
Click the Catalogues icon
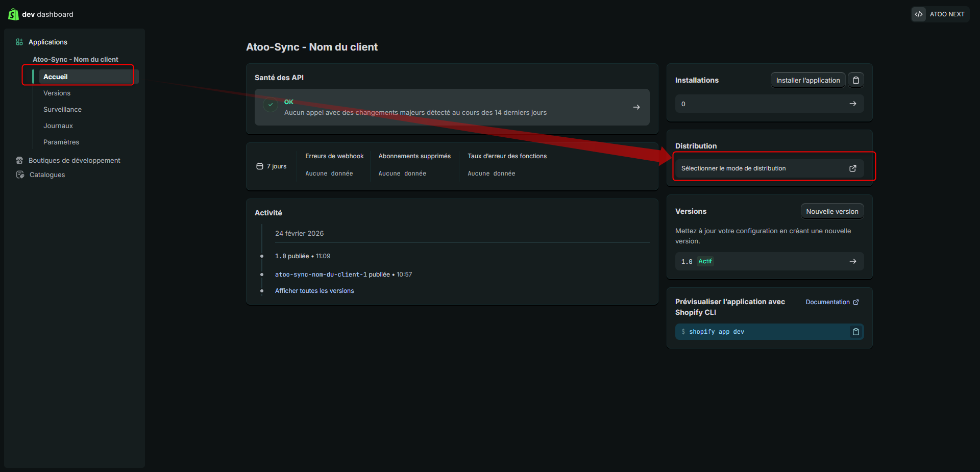[x=20, y=175]
